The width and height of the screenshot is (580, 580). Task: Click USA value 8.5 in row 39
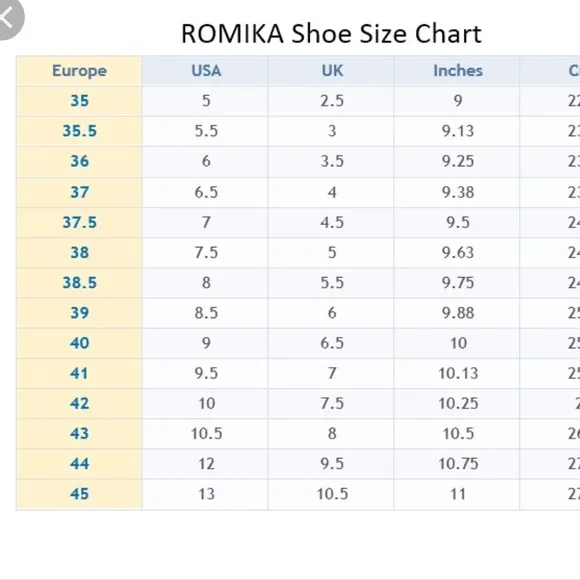pos(206,313)
